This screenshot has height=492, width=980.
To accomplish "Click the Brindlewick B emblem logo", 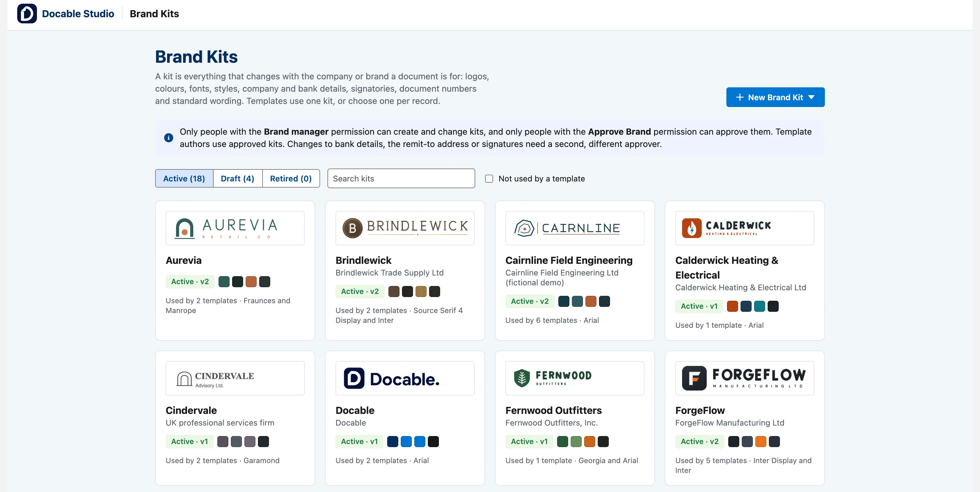I will pos(352,228).
